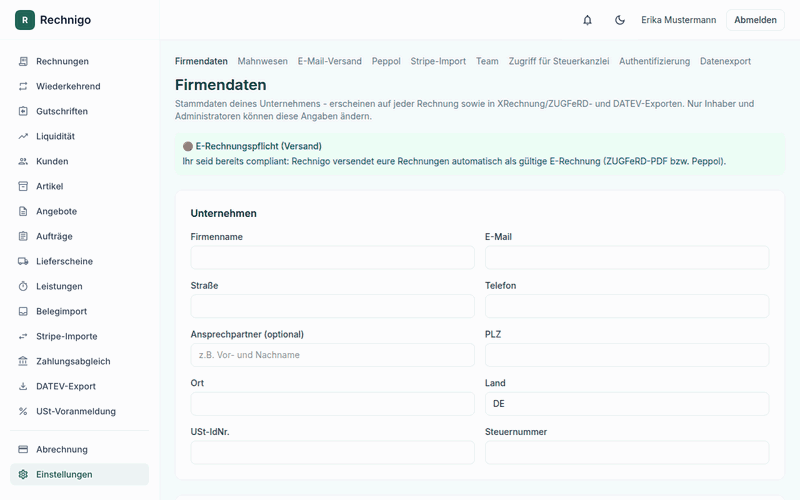Switch to the Datenexport tab
The width and height of the screenshot is (800, 500).
pyautogui.click(x=725, y=61)
